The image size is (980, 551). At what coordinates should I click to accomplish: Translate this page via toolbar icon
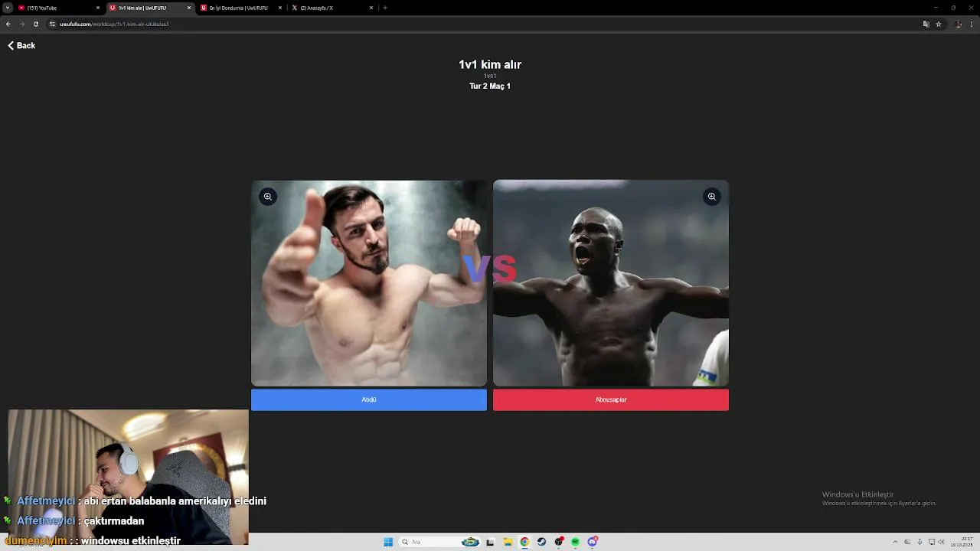tap(926, 24)
